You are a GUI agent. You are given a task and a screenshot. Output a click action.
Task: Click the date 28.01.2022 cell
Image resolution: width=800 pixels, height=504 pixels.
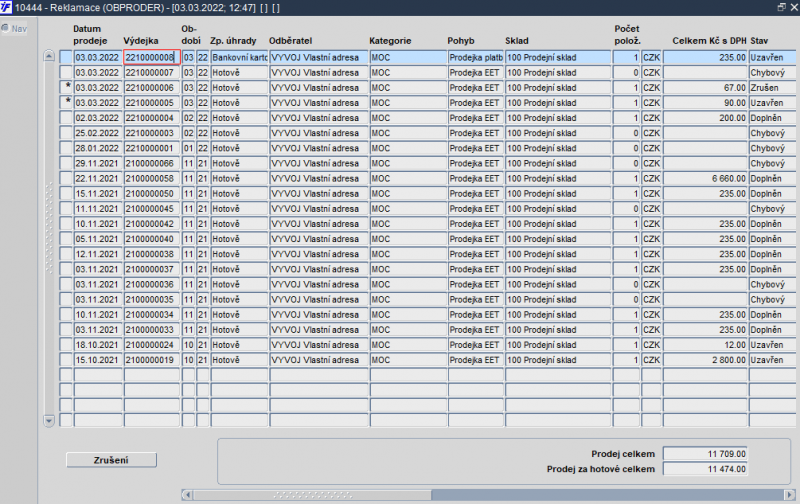98,148
